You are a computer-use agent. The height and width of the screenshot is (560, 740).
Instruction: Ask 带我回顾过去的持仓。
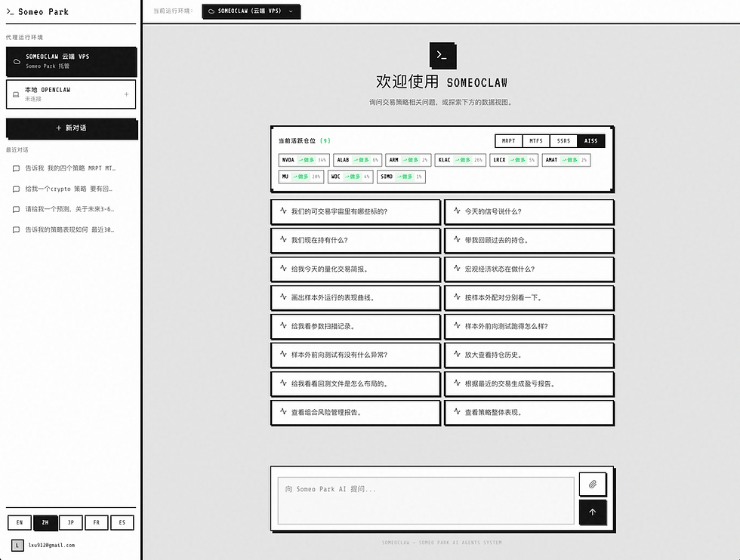[x=529, y=241]
